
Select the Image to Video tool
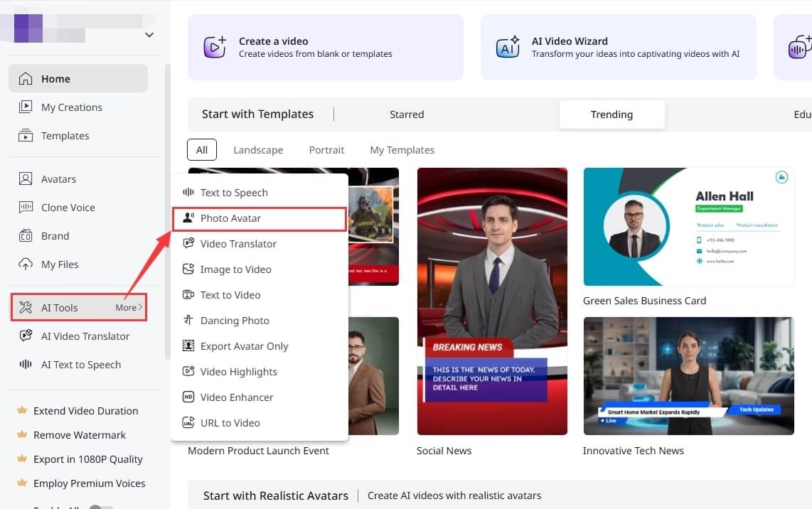[236, 269]
